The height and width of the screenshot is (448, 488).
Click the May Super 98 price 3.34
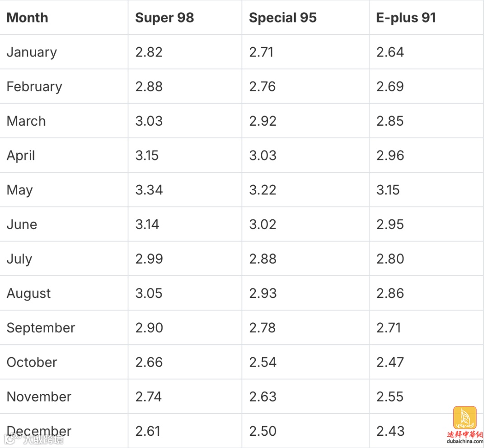click(x=149, y=190)
